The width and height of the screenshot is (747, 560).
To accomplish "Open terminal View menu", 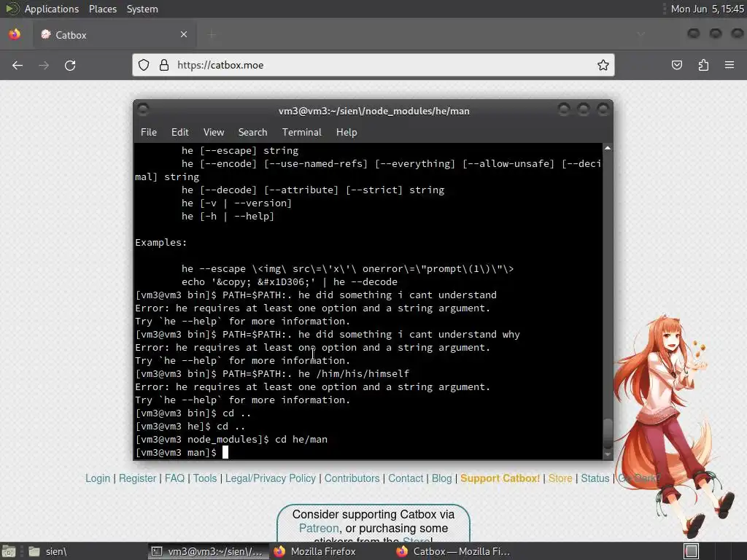I will [x=214, y=133].
